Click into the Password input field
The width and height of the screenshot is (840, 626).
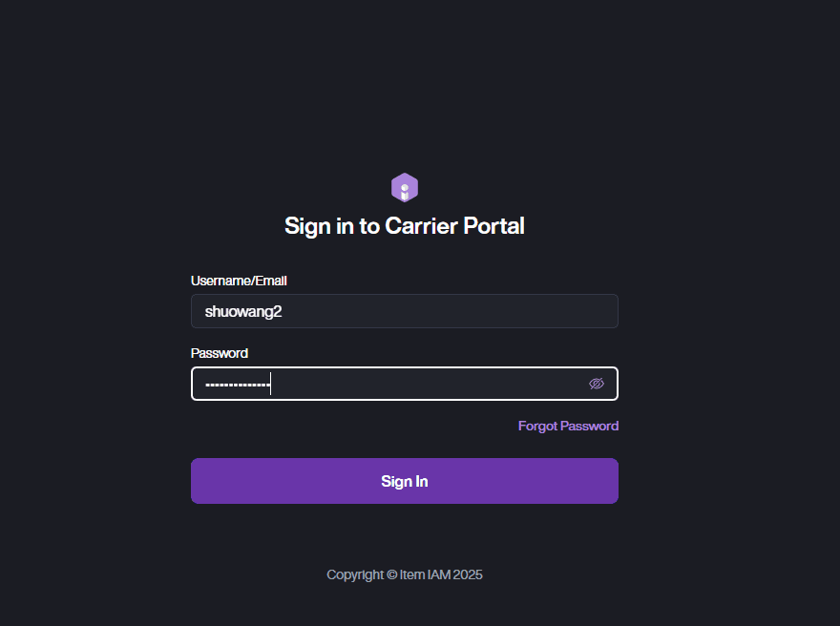[391, 384]
